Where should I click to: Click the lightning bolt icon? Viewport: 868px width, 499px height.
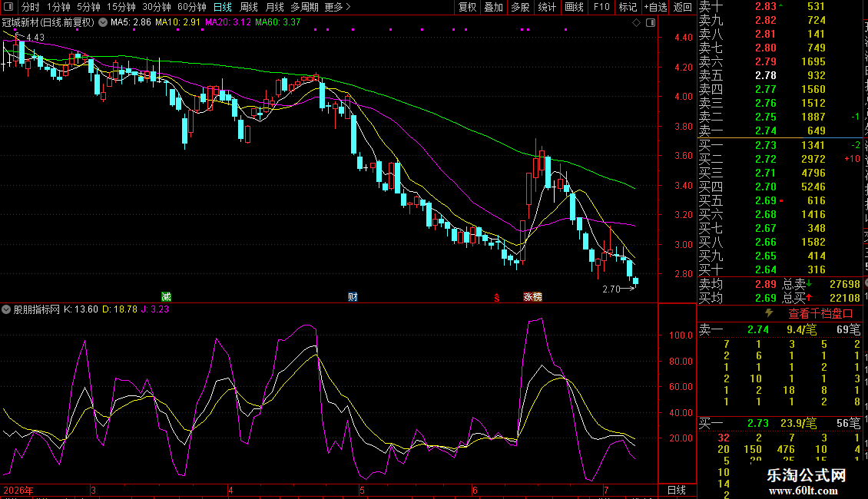coord(769,313)
